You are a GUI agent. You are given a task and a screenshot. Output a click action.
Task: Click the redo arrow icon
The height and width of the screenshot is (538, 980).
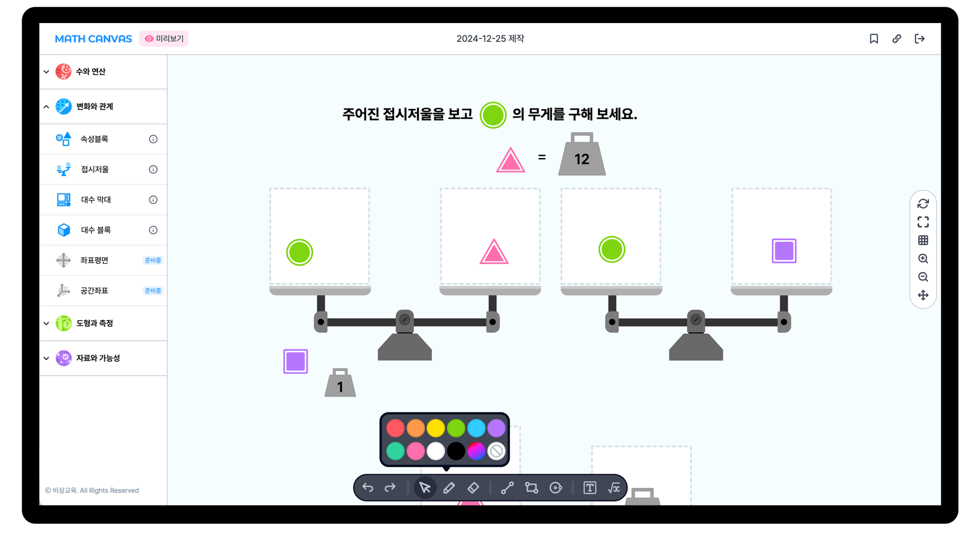390,488
